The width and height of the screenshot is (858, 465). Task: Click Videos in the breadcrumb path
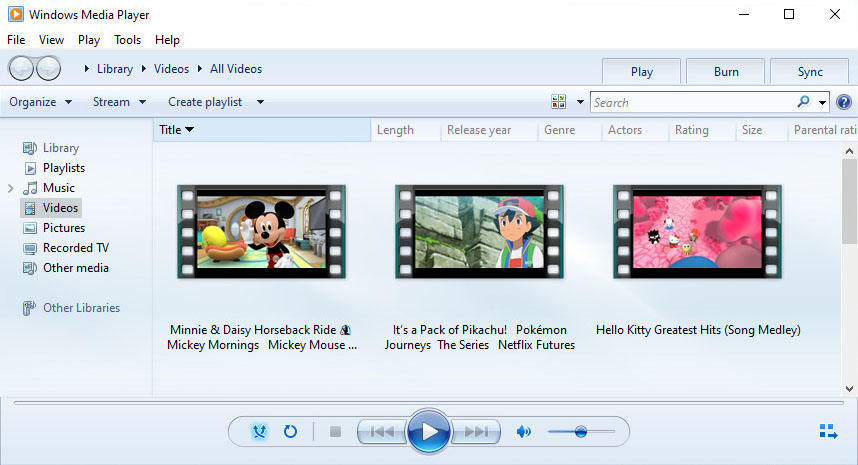pos(171,69)
